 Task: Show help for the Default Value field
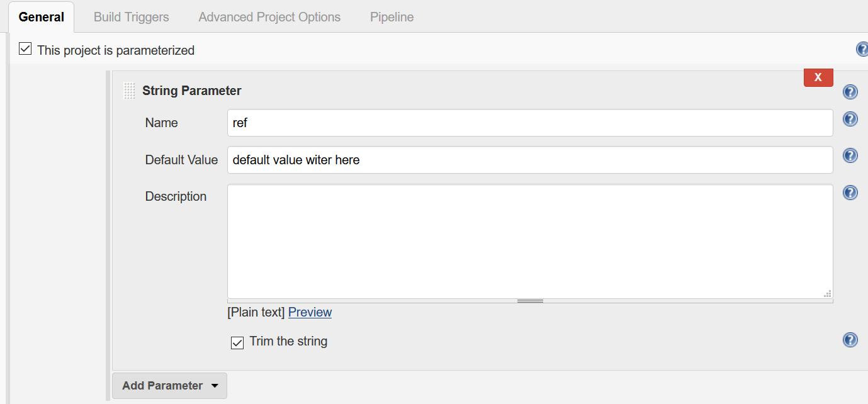point(850,155)
